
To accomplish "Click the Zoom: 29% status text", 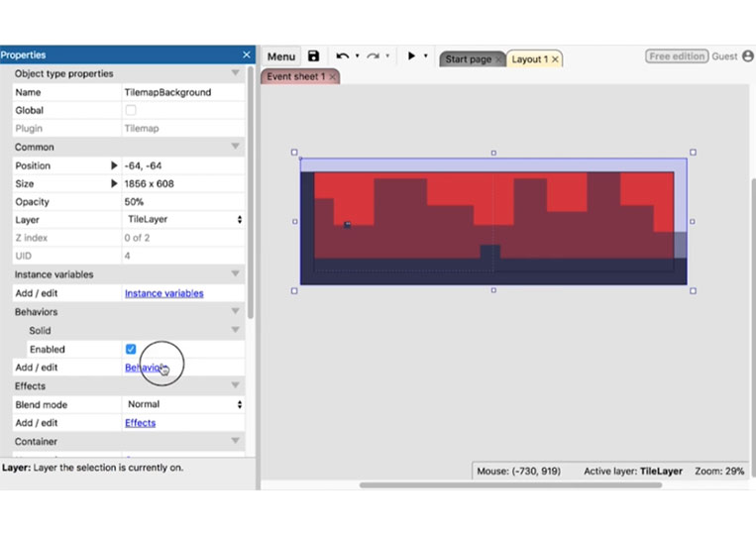I will [x=719, y=471].
